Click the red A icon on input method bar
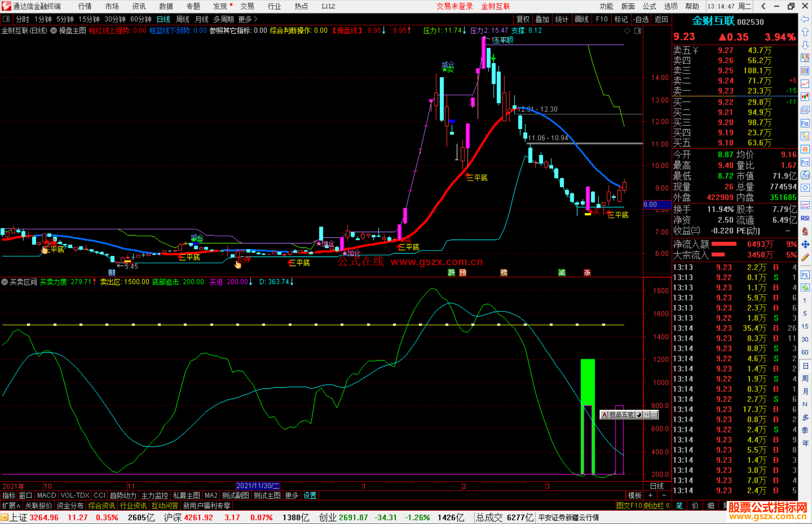Image resolution: width=812 pixels, height=524 pixels. (604, 415)
